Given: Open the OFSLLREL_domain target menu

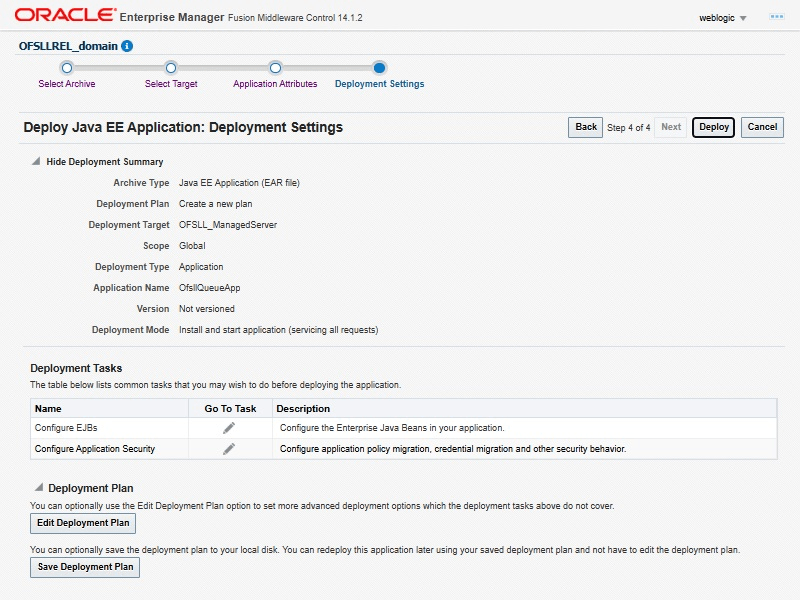Looking at the screenshot, I should [68, 46].
